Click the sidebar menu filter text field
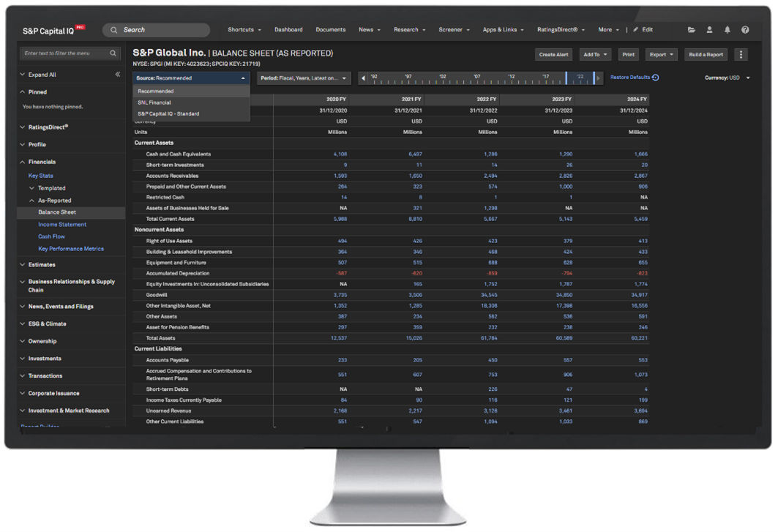 pos(64,53)
